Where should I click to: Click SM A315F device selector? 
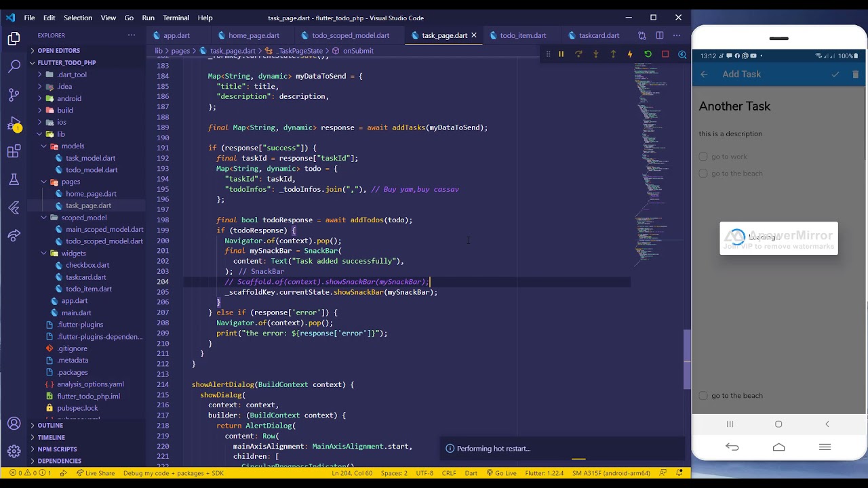611,473
